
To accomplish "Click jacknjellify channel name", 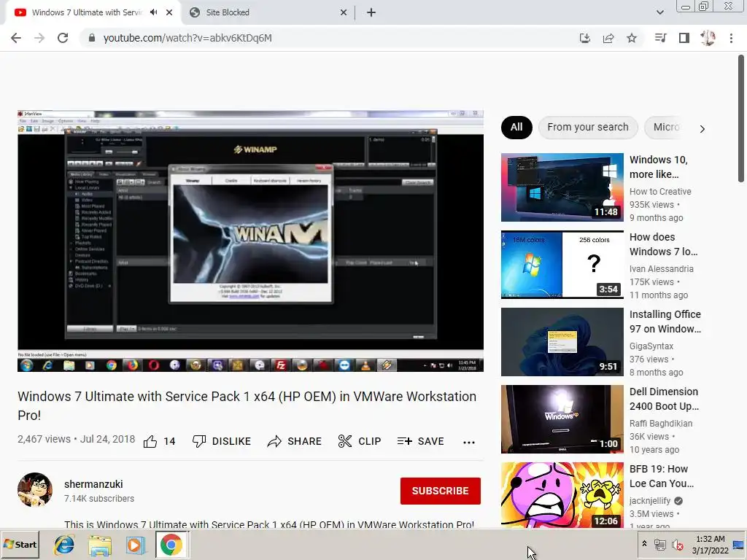I will [x=650, y=500].
